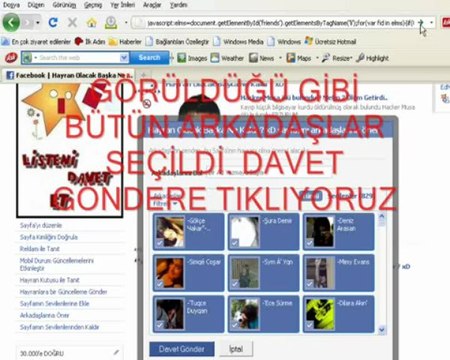
Task: Click the Facebook favicon on the tab
Action: (10, 75)
